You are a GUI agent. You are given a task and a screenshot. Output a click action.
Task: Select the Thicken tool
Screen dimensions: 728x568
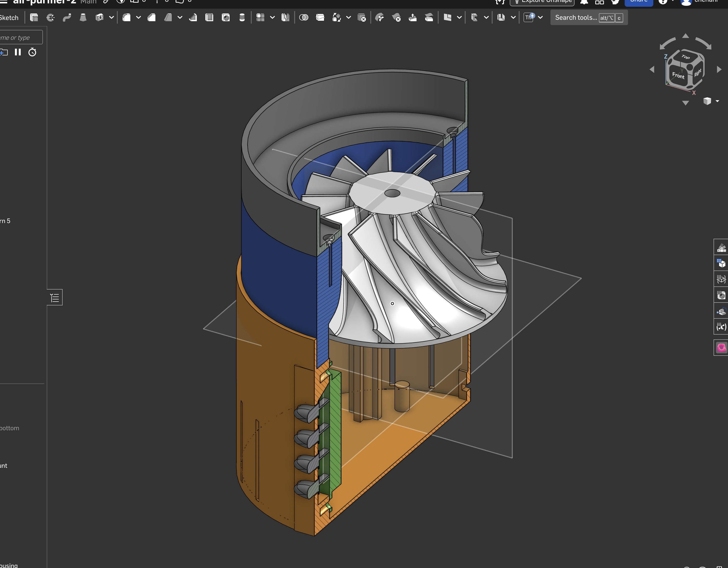[x=99, y=18]
